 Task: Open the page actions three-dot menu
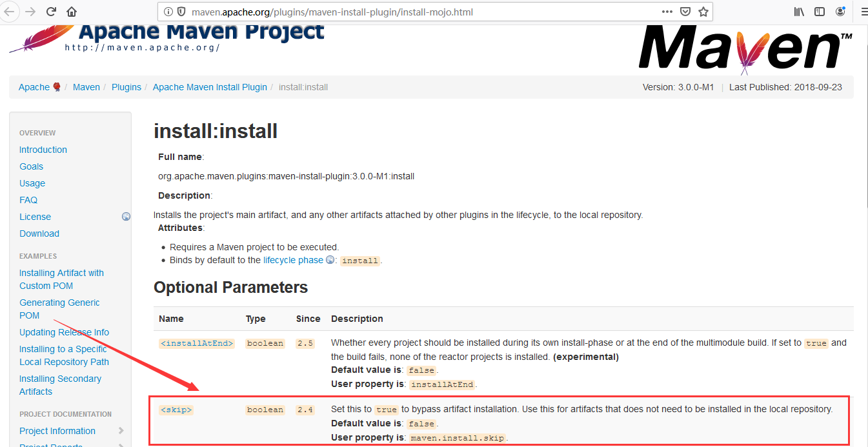(x=667, y=12)
